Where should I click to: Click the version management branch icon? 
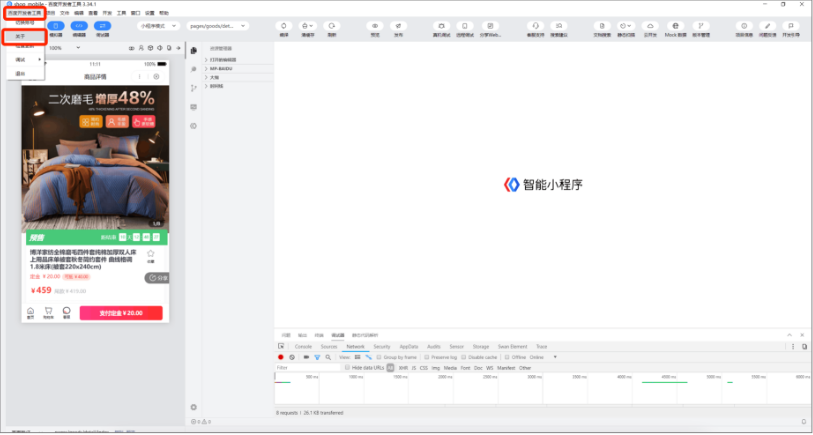pos(701,26)
